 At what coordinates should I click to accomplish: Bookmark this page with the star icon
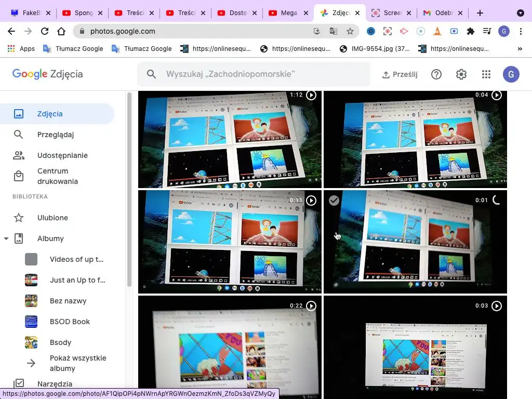(350, 31)
